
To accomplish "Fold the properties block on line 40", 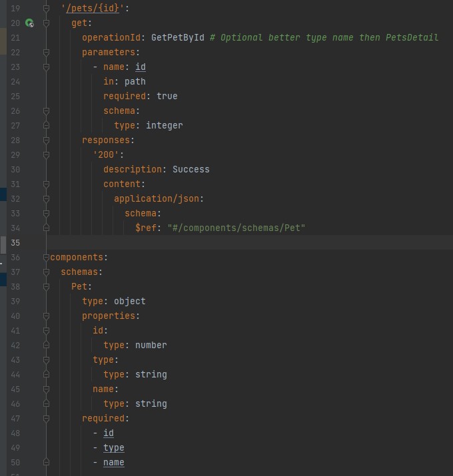I will 46,316.
